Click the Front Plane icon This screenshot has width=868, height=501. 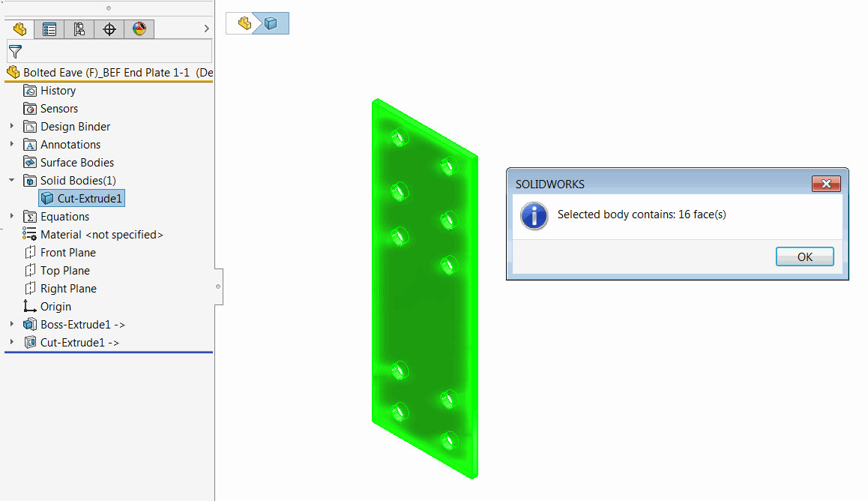tap(30, 253)
